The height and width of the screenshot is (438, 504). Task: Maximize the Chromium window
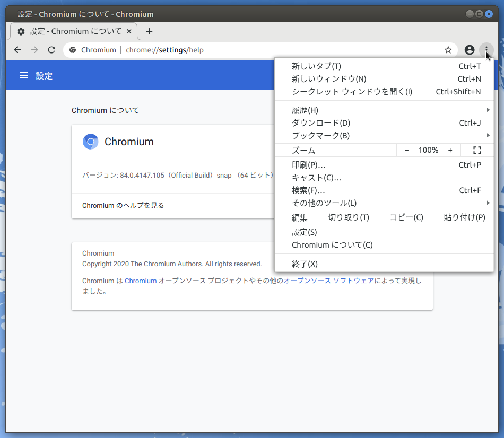[x=479, y=14]
